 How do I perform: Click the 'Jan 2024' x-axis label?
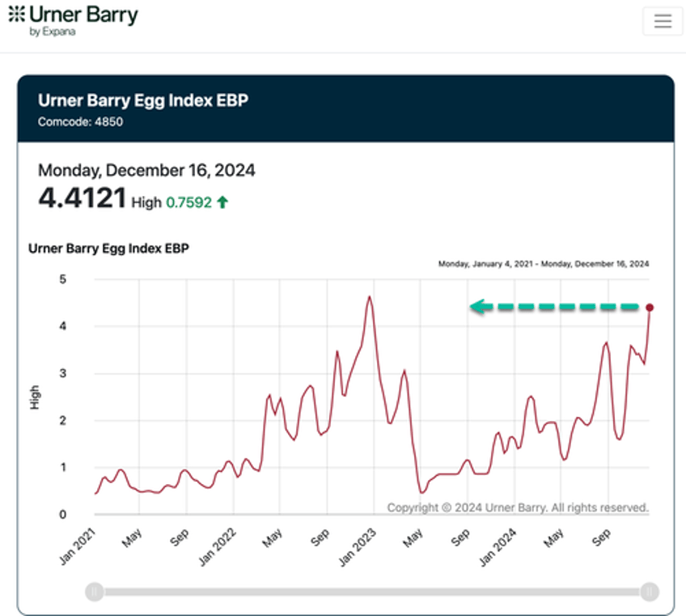pos(498,546)
